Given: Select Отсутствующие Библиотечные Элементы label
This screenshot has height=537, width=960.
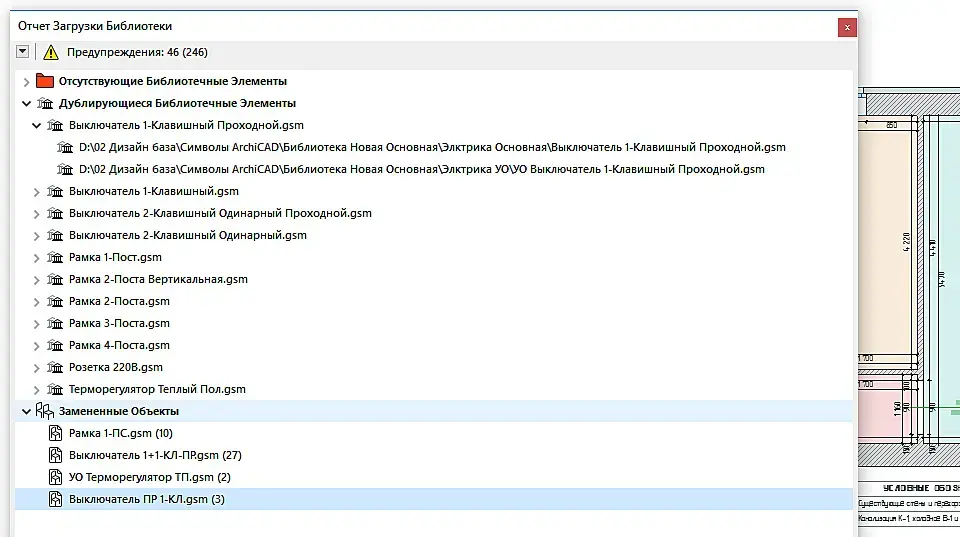Looking at the screenshot, I should [173, 81].
